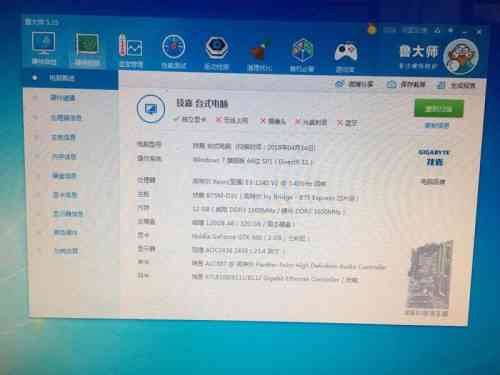Click the save screenshot button
Image resolution: width=500 pixels, height=375 pixels.
[406, 85]
